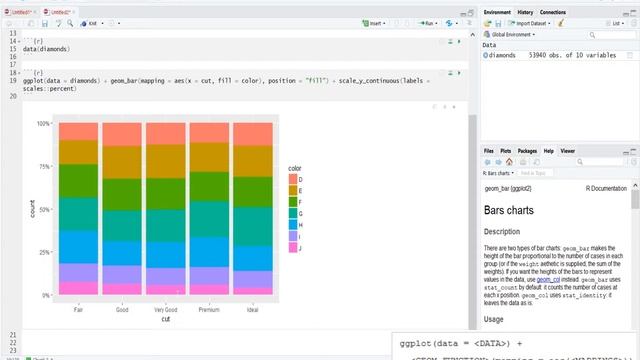Maximize the Help pane
The height and width of the screenshot is (360, 640).
(x=633, y=151)
